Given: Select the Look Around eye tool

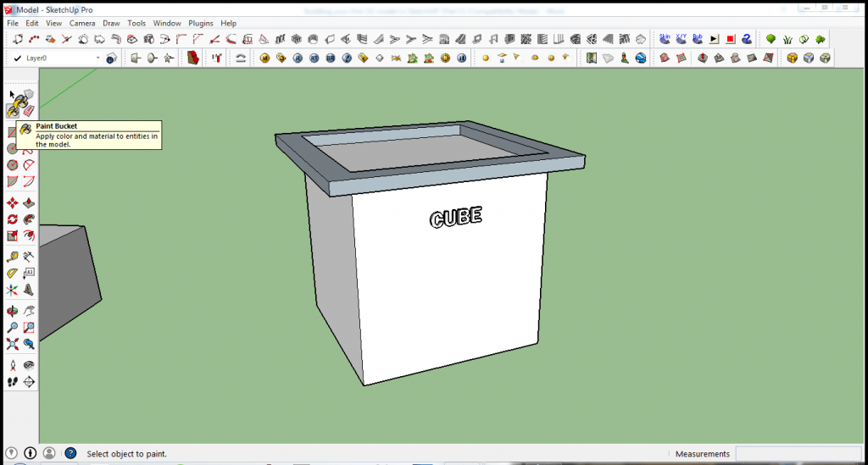Looking at the screenshot, I should (x=29, y=365).
